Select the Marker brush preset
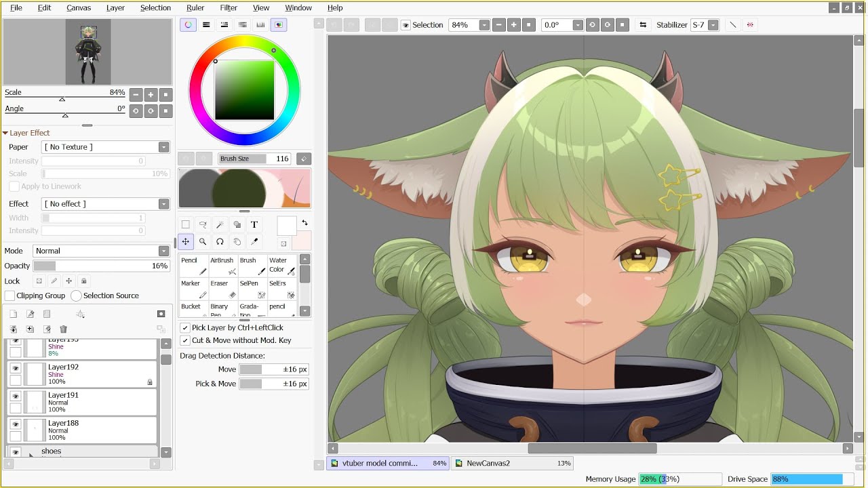868x488 pixels. (x=194, y=289)
